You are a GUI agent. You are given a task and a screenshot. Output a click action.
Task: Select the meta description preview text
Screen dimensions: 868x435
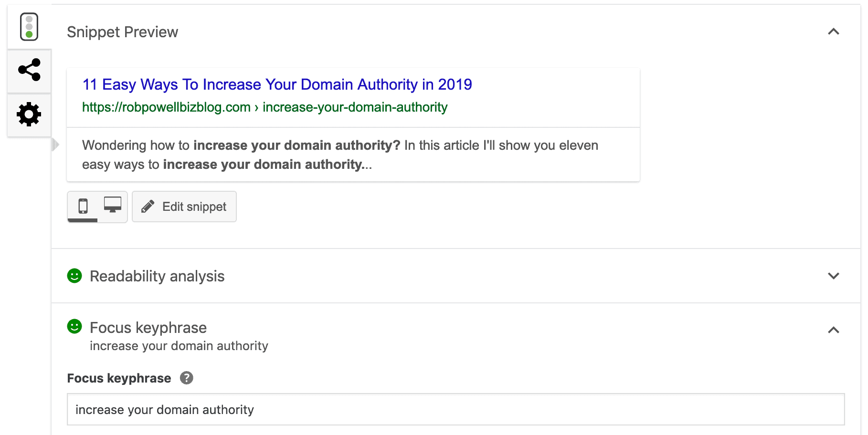point(340,155)
